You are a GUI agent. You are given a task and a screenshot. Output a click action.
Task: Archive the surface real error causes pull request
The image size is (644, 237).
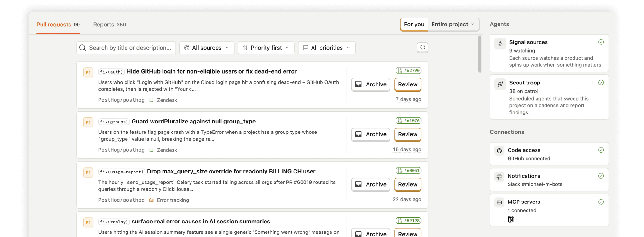pos(371,233)
